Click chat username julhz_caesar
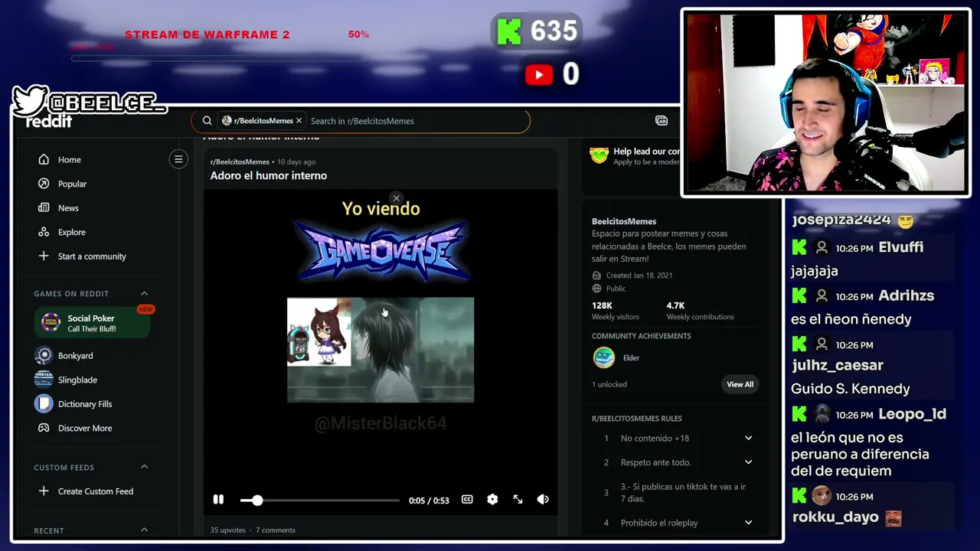 [x=837, y=365]
